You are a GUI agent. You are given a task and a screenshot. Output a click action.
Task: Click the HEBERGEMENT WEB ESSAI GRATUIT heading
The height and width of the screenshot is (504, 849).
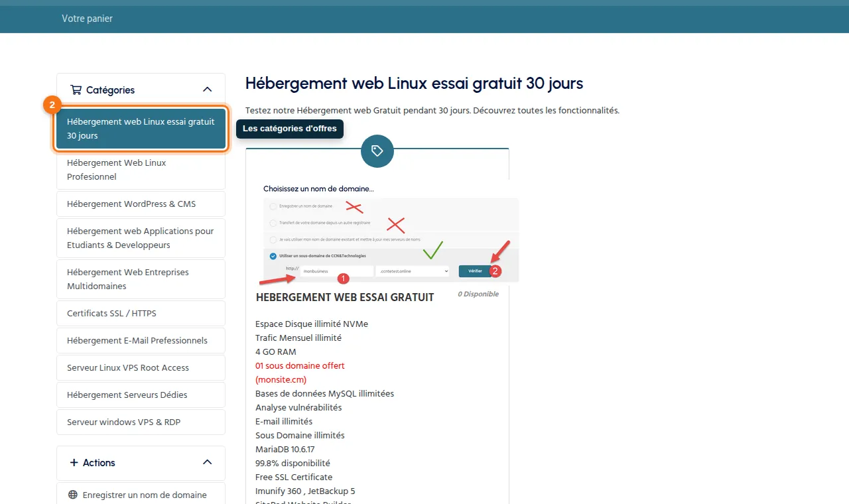click(345, 297)
